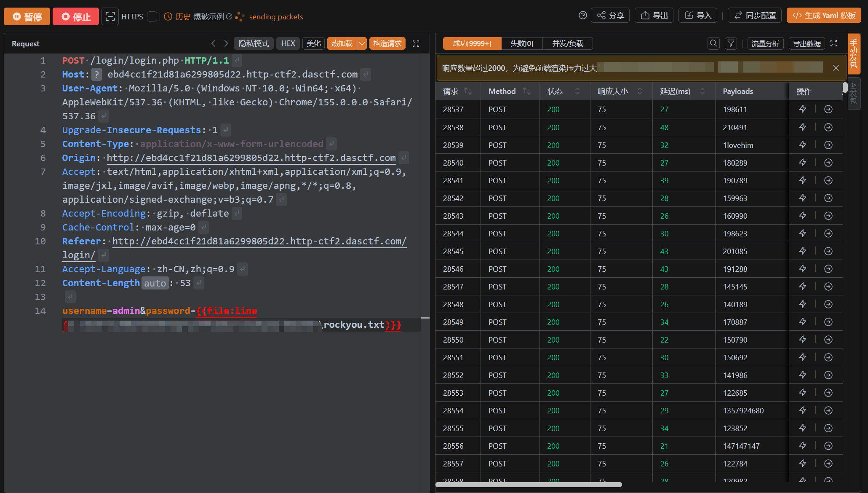Stop the attack with 停止 button
This screenshot has width=868, height=493.
(76, 16)
